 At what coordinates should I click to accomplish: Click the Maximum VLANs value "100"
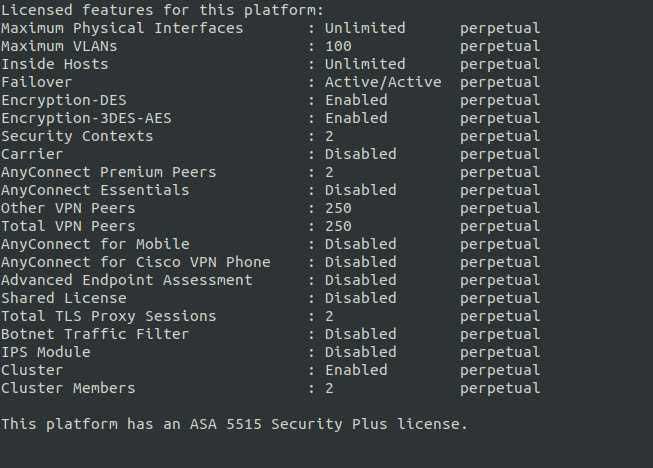click(338, 46)
